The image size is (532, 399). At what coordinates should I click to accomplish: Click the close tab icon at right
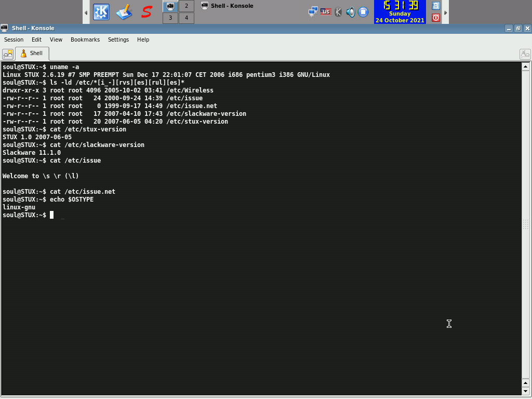525,54
